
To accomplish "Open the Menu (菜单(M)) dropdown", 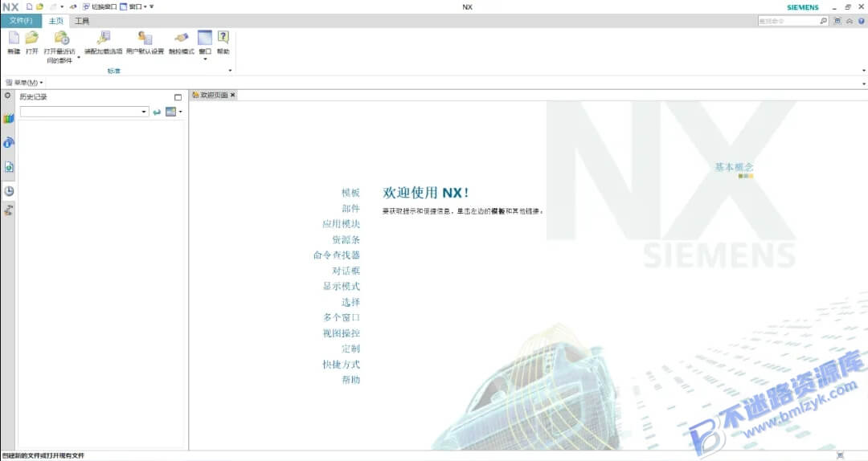I will click(24, 83).
